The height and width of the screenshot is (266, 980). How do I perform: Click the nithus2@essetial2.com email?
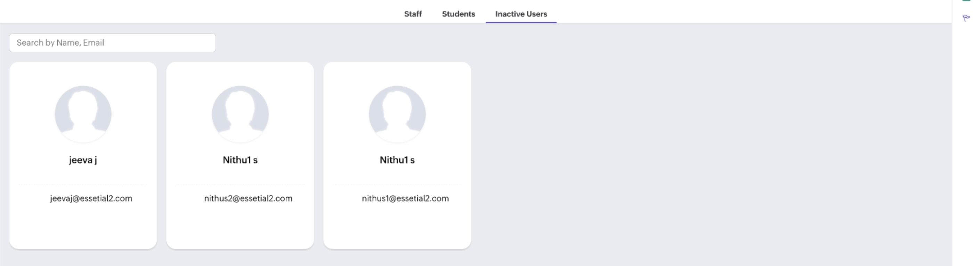pos(248,198)
